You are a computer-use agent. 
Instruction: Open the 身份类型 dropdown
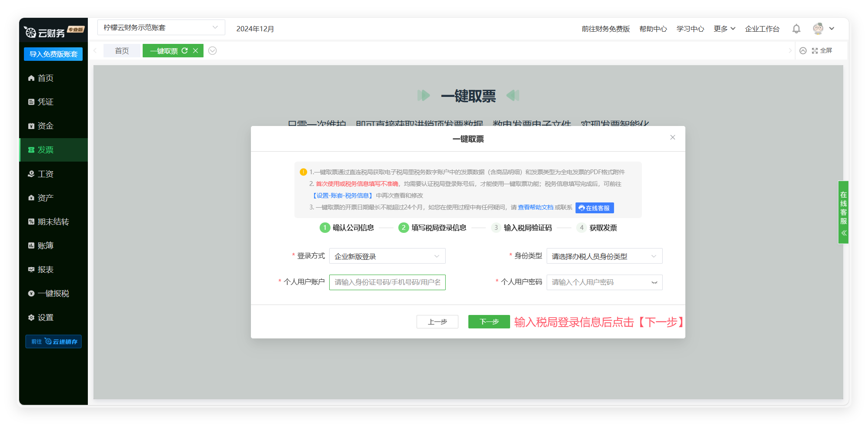(x=604, y=256)
